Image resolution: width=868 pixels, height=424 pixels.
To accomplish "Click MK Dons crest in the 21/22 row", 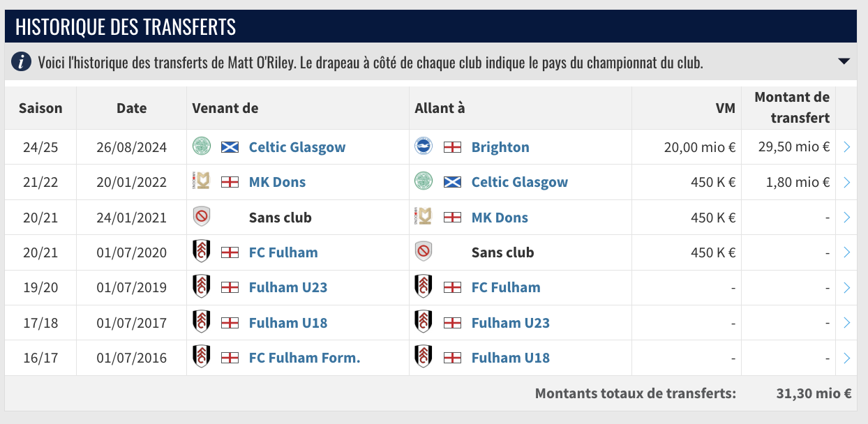I will (x=201, y=182).
